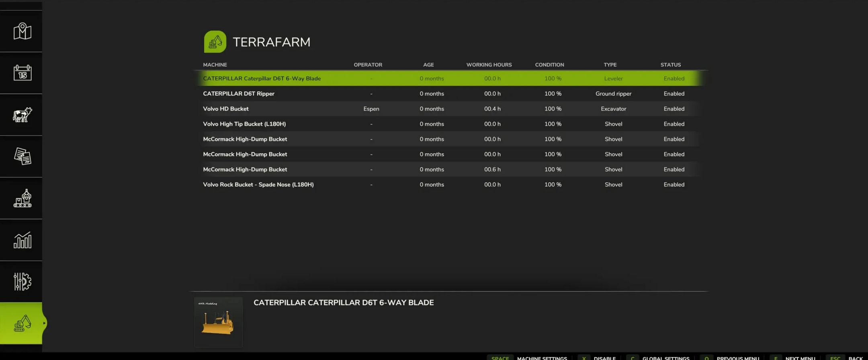Viewport: 868px width, 360px height.
Task: Select the TerraFarm excavator sidebar icon
Action: 22,323
